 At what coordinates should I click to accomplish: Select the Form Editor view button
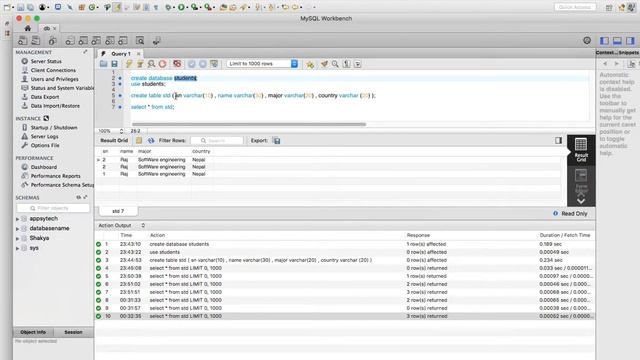tap(581, 180)
